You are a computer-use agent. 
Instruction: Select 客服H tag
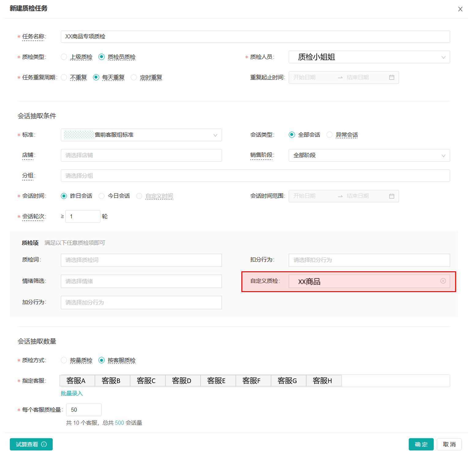pos(324,381)
